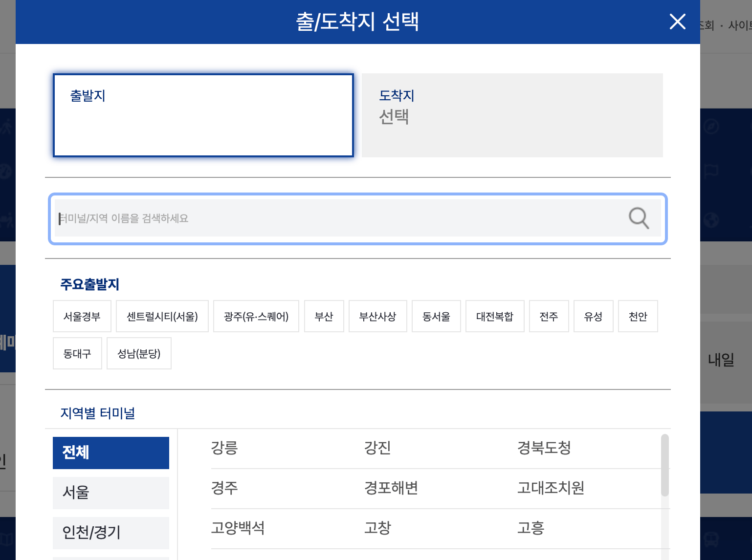Pick 고창 from terminal list
The height and width of the screenshot is (560, 752).
[x=377, y=528]
